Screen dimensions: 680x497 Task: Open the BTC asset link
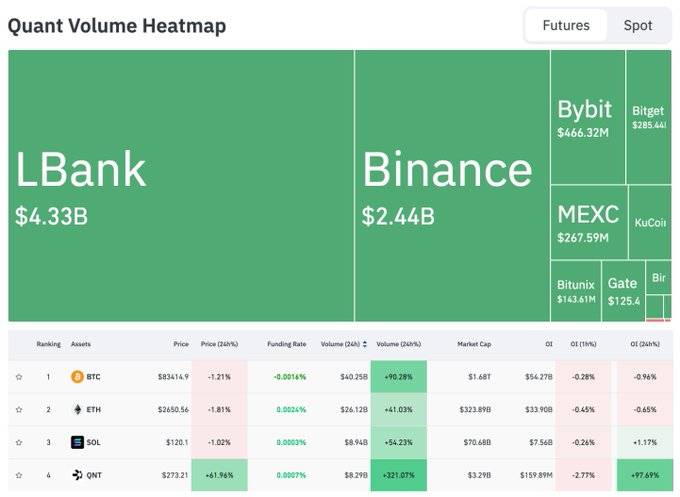(93, 377)
